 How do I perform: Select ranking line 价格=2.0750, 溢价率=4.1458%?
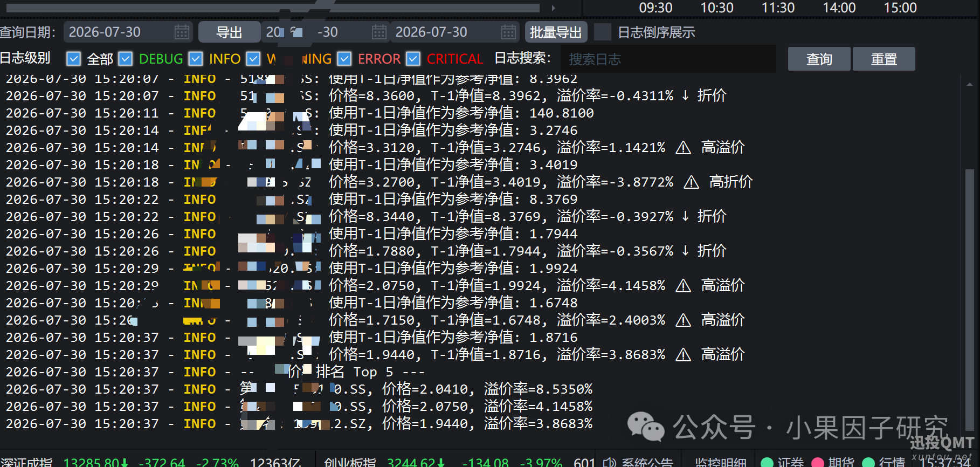pyautogui.click(x=299, y=407)
